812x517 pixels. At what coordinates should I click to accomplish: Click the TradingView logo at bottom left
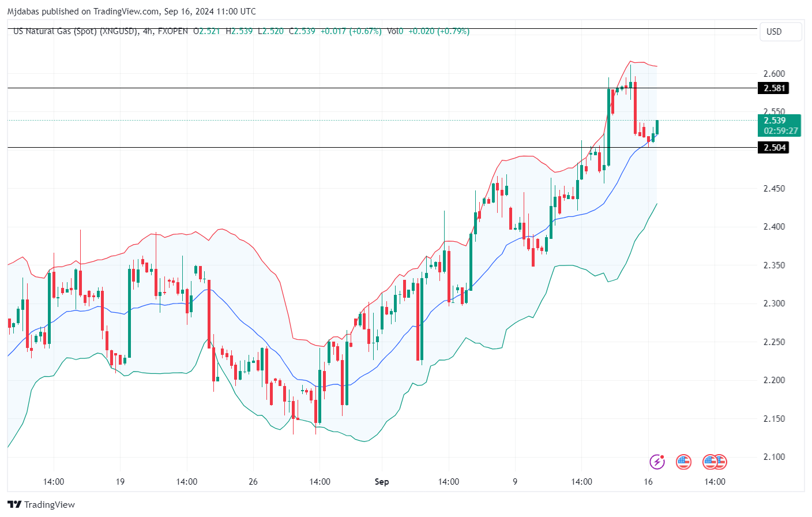tap(42, 504)
